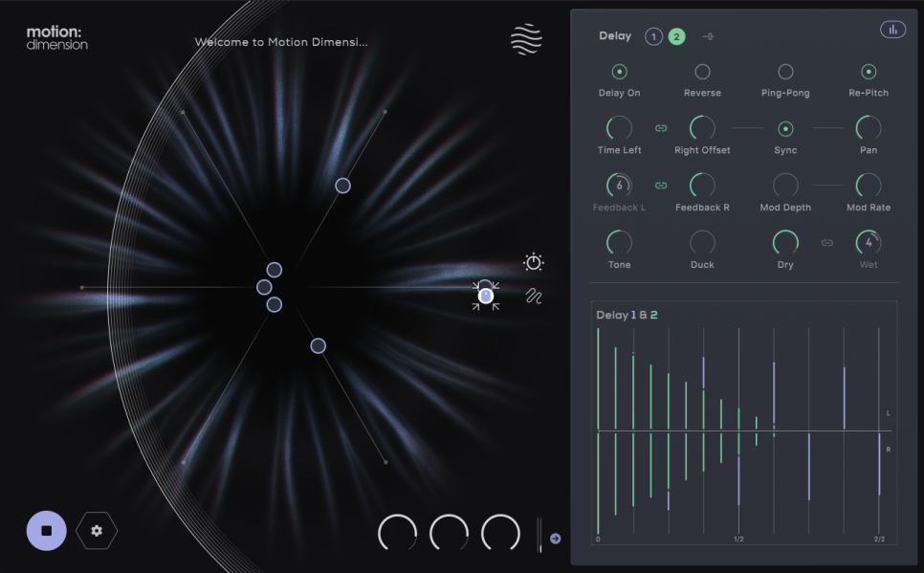Open settings with the hexagon gear icon
The height and width of the screenshot is (573, 924).
pos(97,531)
